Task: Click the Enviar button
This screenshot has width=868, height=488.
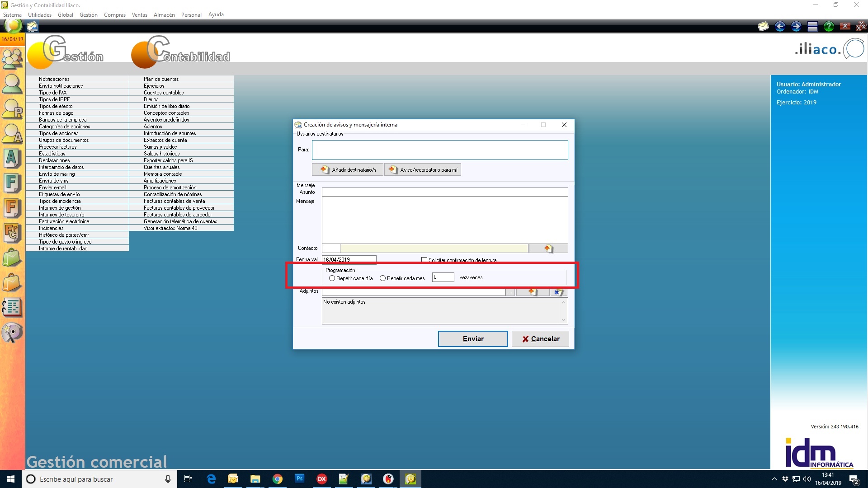Action: [473, 339]
